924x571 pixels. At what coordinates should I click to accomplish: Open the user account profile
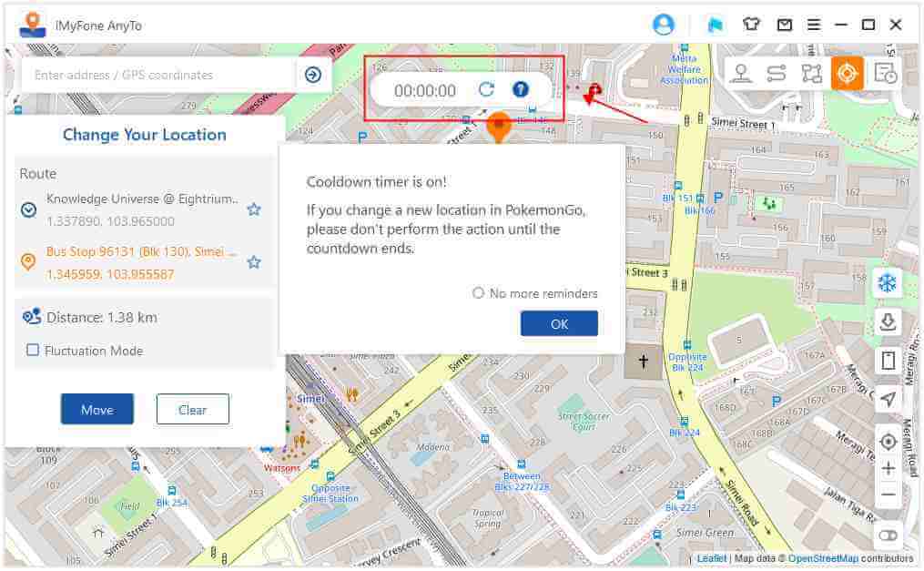point(663,25)
